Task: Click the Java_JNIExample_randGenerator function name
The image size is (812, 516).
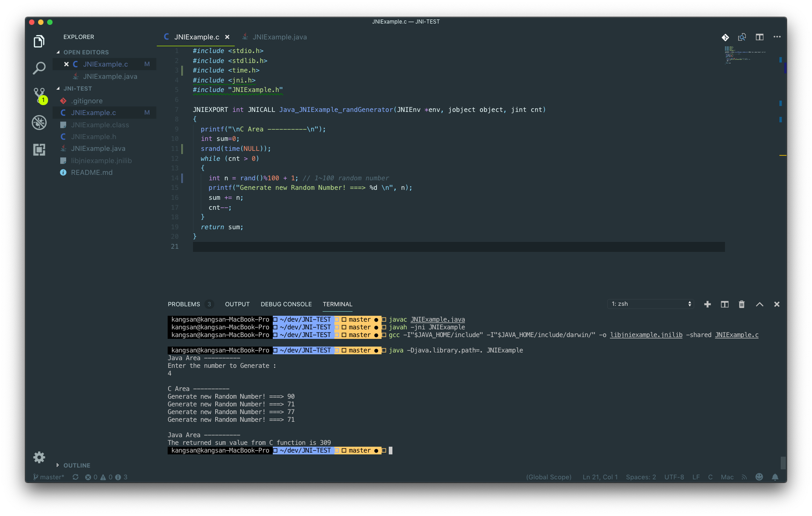Action: click(x=336, y=110)
